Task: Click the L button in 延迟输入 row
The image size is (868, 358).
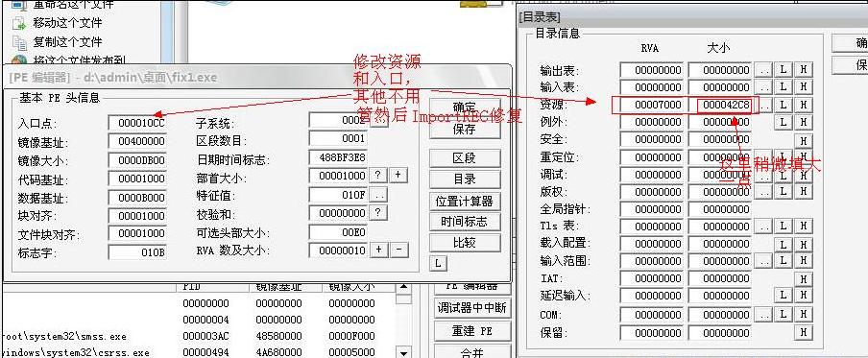Action: 783,296
